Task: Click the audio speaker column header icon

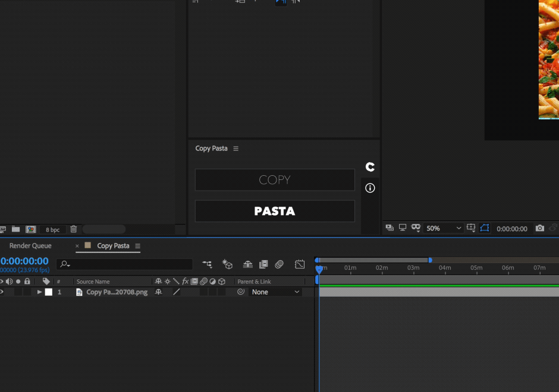Action: (x=10, y=282)
